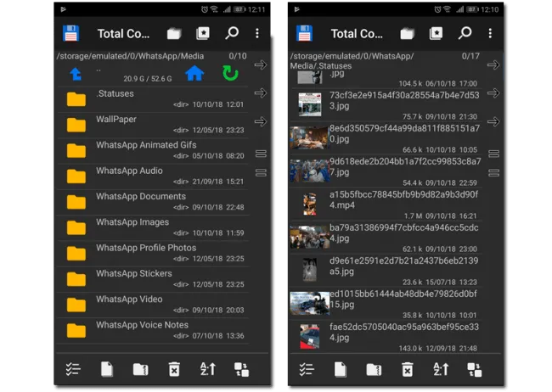Tap folder icon of WhatsApp Video

[x=76, y=305]
